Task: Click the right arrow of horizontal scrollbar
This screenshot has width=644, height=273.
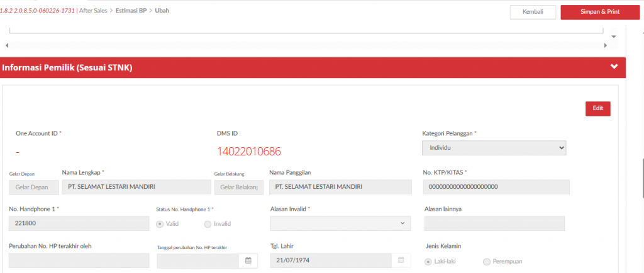Action: click(606, 46)
